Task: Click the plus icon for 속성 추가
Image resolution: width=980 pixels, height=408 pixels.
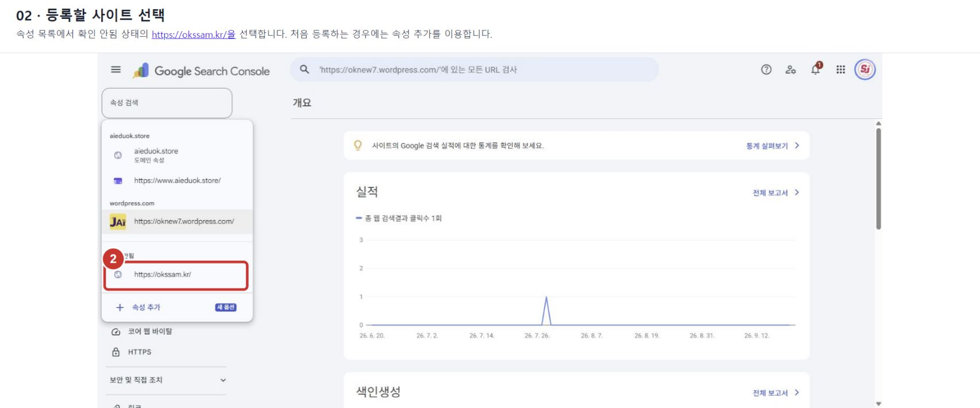Action: [x=119, y=307]
